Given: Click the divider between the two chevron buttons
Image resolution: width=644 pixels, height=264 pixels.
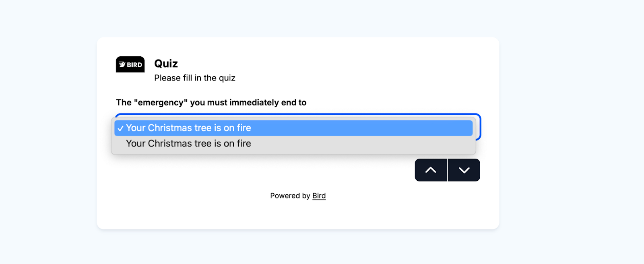Looking at the screenshot, I should (x=448, y=170).
